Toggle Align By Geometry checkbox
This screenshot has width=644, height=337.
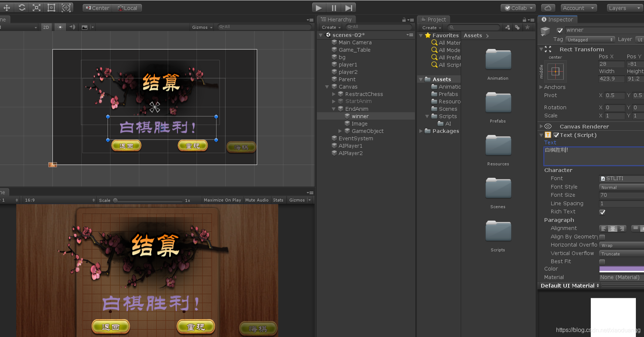(x=602, y=237)
